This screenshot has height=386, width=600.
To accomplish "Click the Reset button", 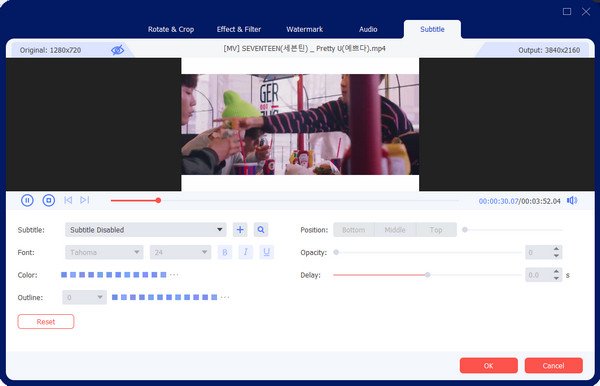I will [46, 322].
